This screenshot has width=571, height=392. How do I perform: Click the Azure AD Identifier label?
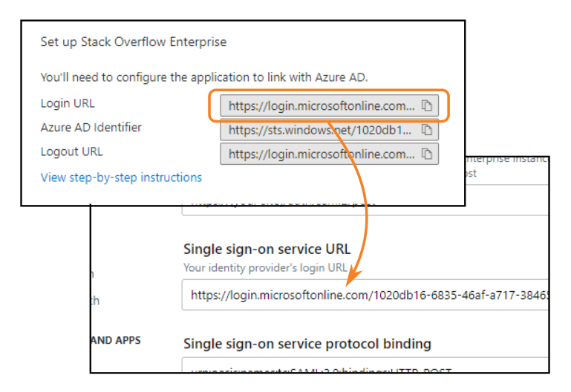91,127
